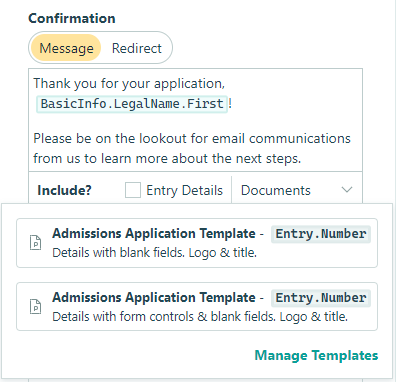Image resolution: width=396 pixels, height=382 pixels.
Task: Place the cursor in the 'Please be on the lookout' paragraph
Action: pos(192,148)
